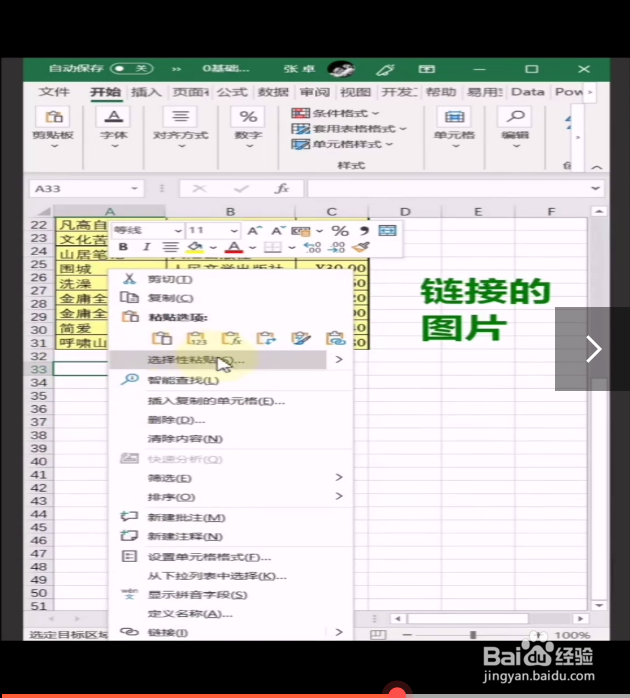Viewport: 630px width, 698px height.
Task: Open font color dropdown arrow
Action: point(252,248)
